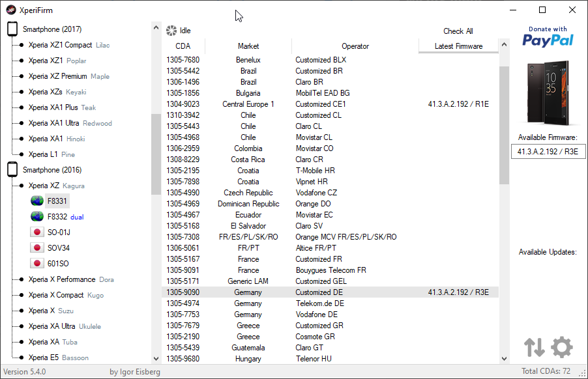Click CDA list scrollbar thumb
Screen dimensions: 588x379
pos(505,125)
